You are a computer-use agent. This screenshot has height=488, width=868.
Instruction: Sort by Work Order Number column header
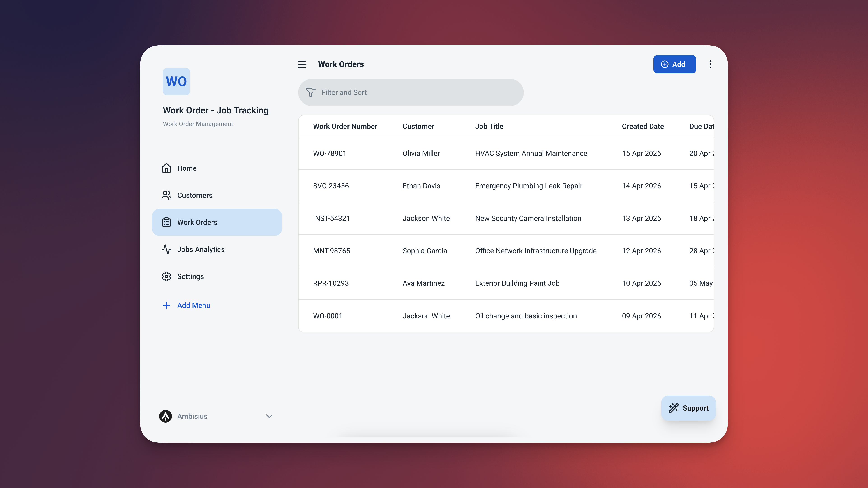click(345, 126)
